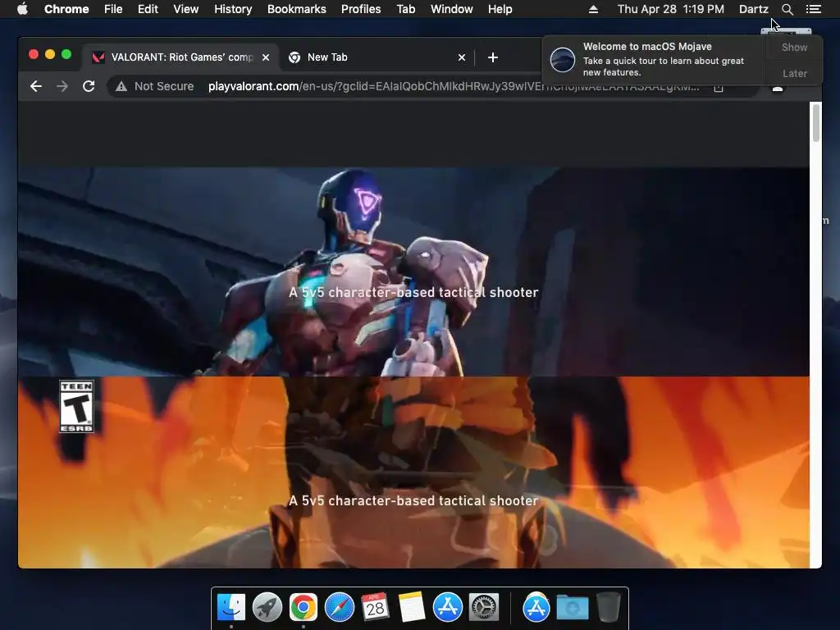The height and width of the screenshot is (630, 840).
Task: Open the Trash in the Dock
Action: (608, 607)
